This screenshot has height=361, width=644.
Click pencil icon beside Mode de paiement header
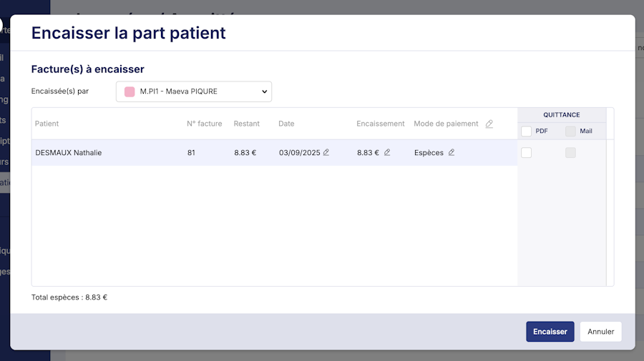489,124
